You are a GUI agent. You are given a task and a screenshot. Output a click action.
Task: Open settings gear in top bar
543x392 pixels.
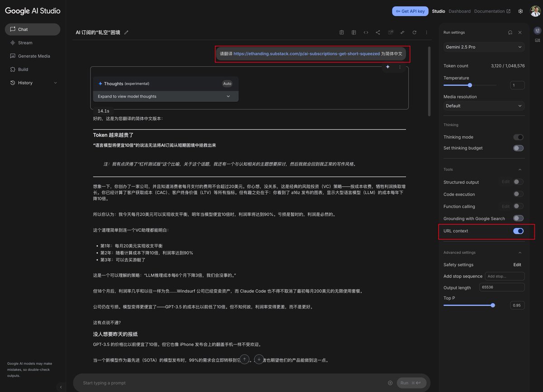(520, 11)
